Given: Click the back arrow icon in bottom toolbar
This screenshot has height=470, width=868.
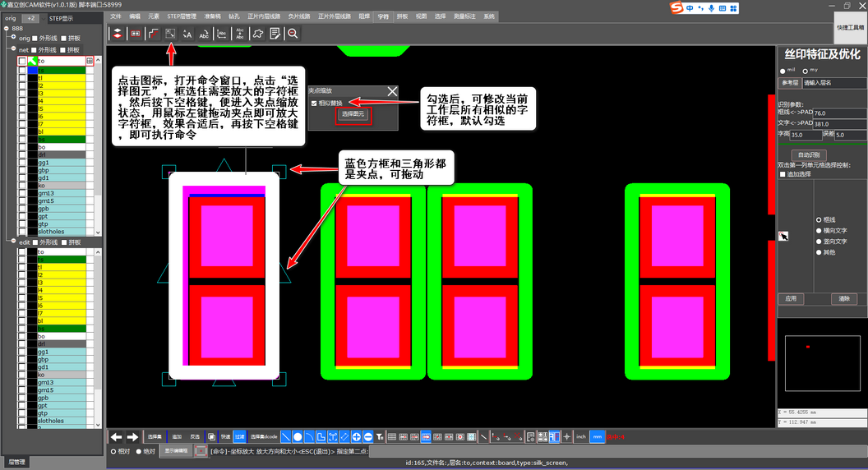Looking at the screenshot, I should (x=117, y=437).
